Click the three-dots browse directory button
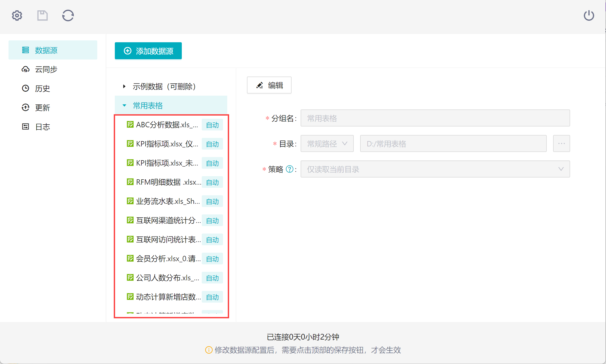This screenshot has width=606, height=364. [x=561, y=144]
